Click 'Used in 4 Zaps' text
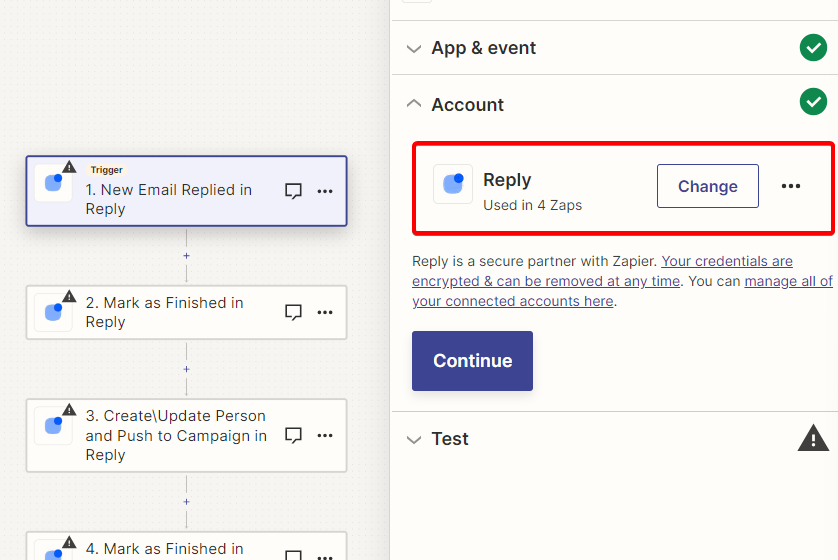The height and width of the screenshot is (560, 838). pyautogui.click(x=532, y=205)
